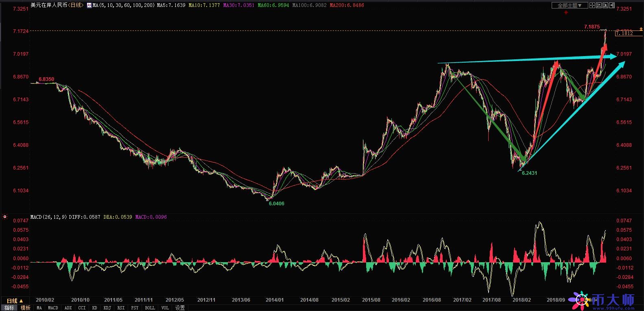This screenshot has height=311, width=644.
Task: Click the MACD panel settings gear icon
Action: click(5, 217)
